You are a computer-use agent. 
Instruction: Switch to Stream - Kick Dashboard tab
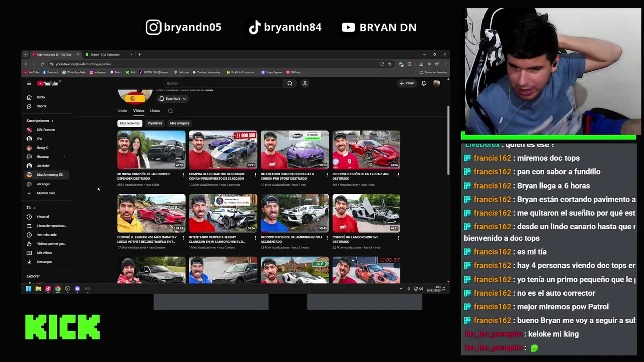click(x=108, y=54)
